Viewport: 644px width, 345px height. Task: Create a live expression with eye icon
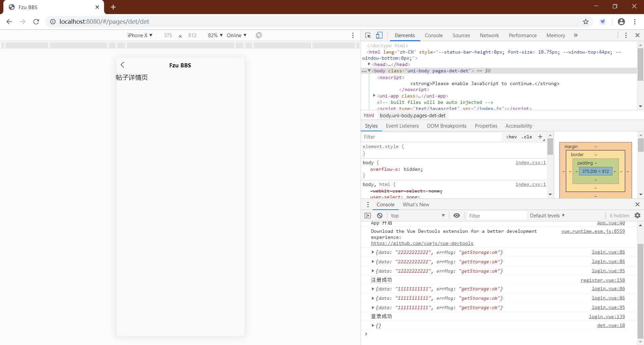457,215
